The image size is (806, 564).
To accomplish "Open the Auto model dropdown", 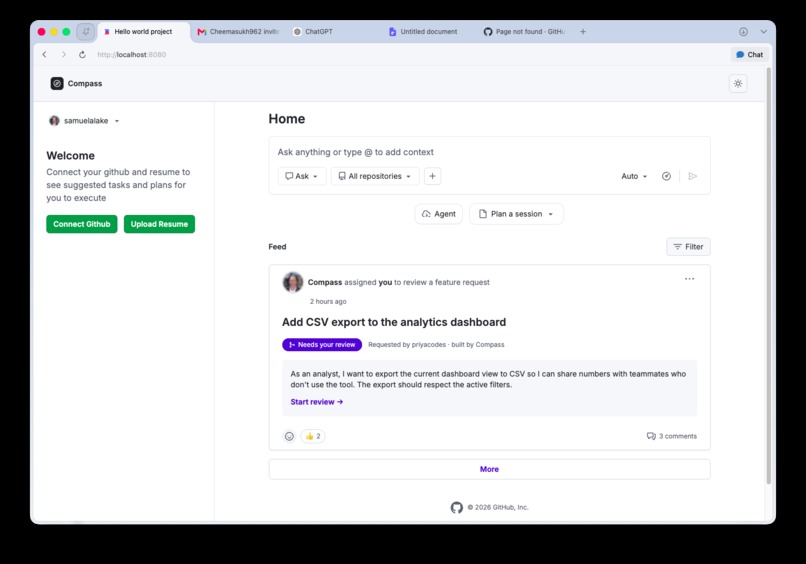I will (x=634, y=176).
